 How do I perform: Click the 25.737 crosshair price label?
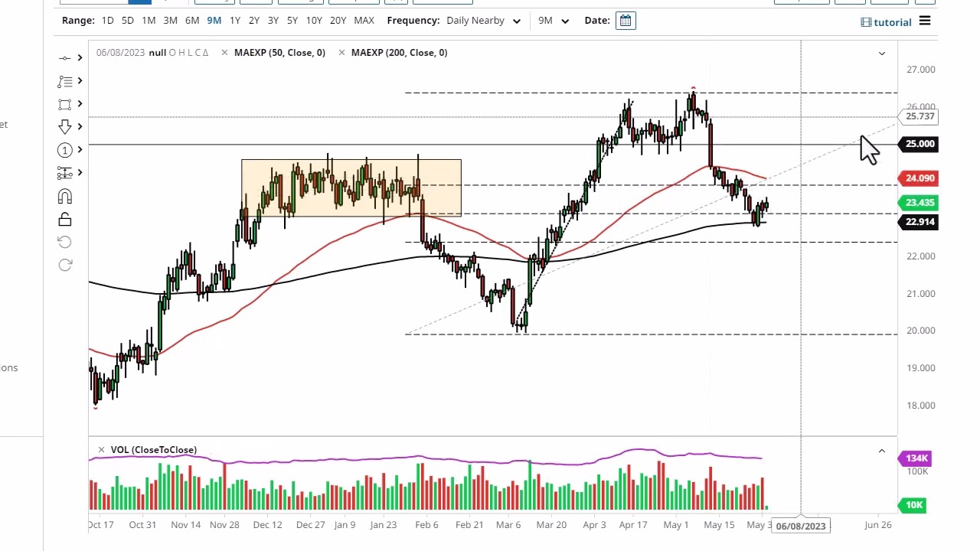tap(920, 116)
